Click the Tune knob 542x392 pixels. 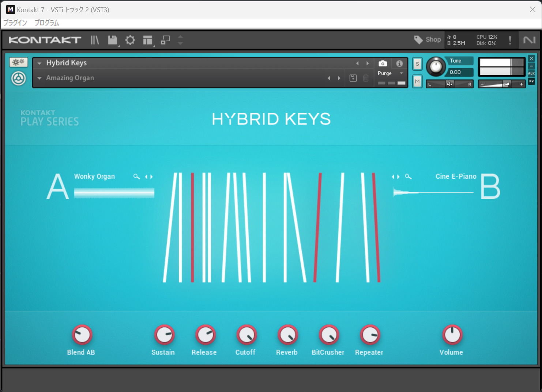436,66
